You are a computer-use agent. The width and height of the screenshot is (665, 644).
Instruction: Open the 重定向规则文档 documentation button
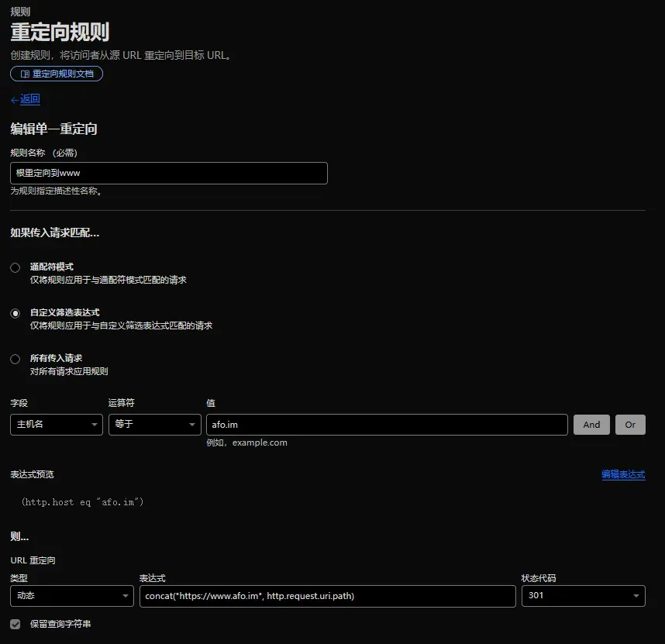[57, 74]
